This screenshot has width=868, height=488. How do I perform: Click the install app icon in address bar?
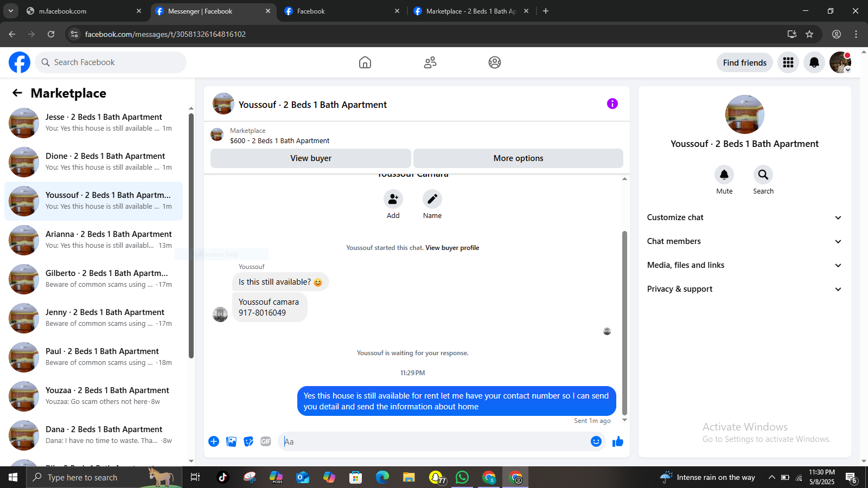tap(792, 34)
